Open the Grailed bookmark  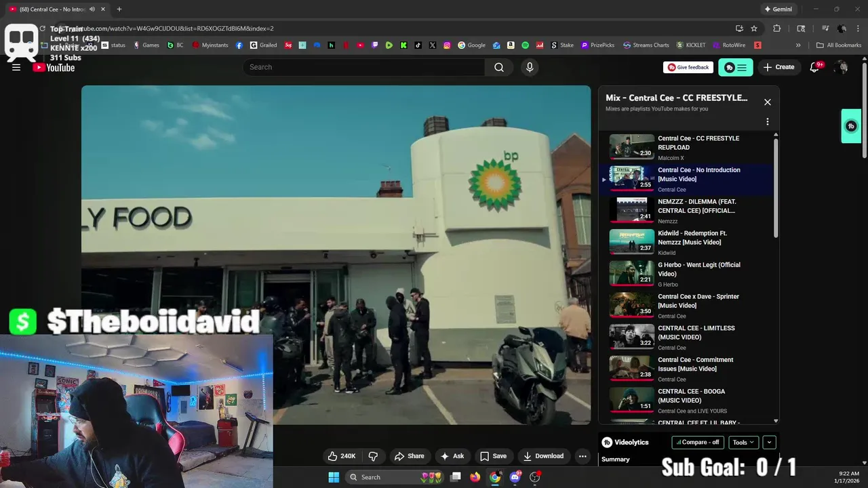pyautogui.click(x=264, y=45)
